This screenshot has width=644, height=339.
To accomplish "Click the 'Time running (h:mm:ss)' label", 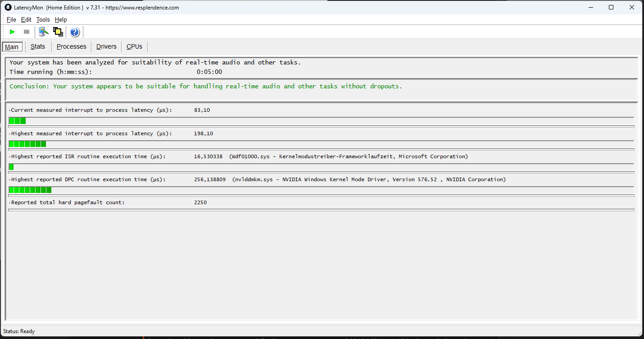I will pyautogui.click(x=51, y=72).
